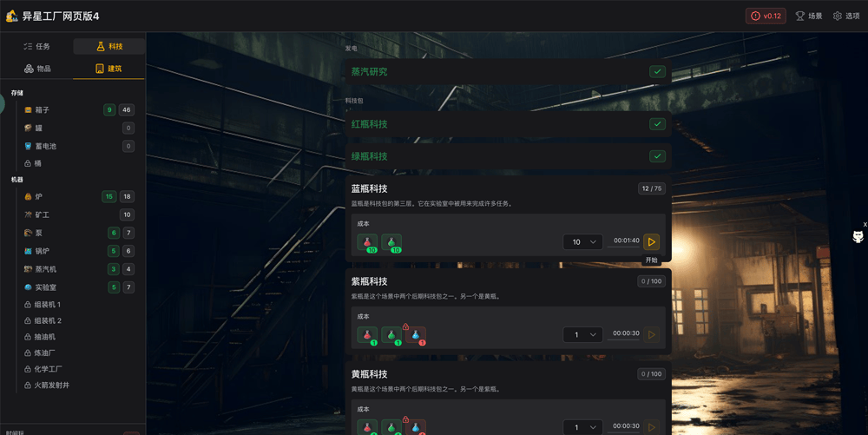Image resolution: width=868 pixels, height=435 pixels.
Task: Click the 18 count beside 炉
Action: coord(128,196)
